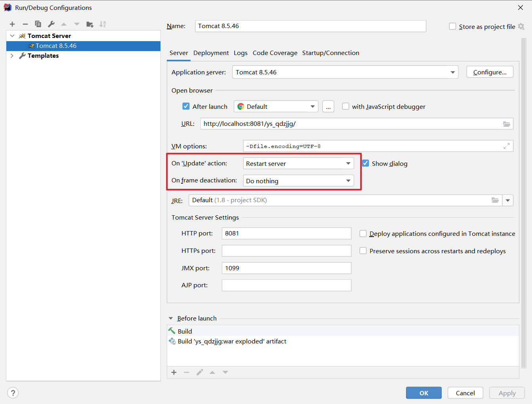This screenshot has height=404, width=532.
Task: Open On 'Update' action dropdown
Action: [x=298, y=163]
